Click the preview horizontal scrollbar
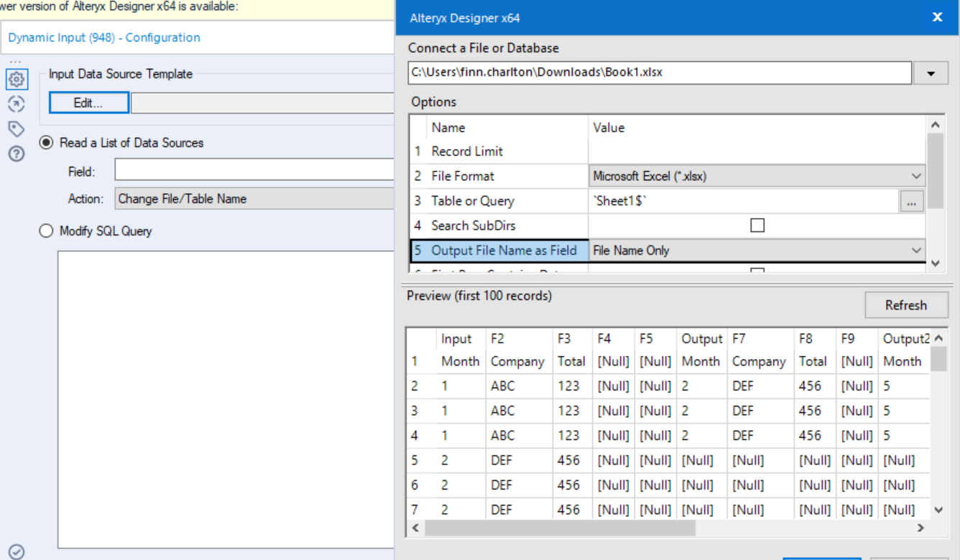960x560 pixels. (x=560, y=528)
